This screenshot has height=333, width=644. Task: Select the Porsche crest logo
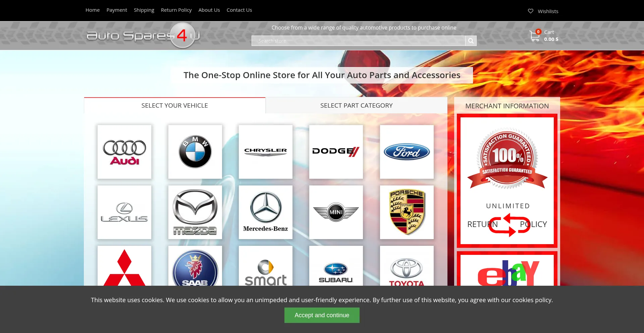pyautogui.click(x=407, y=212)
